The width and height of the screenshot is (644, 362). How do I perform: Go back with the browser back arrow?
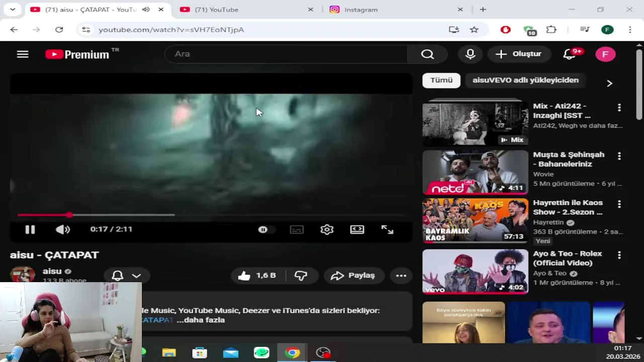pos(14,30)
